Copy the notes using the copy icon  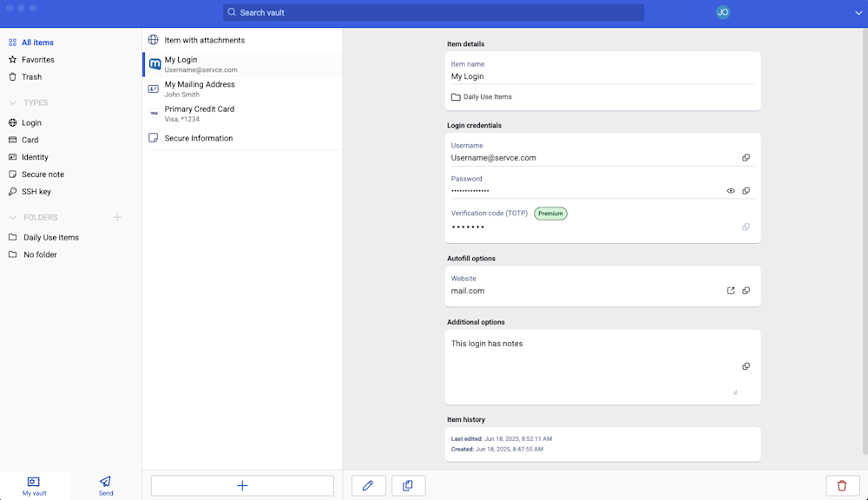point(746,365)
